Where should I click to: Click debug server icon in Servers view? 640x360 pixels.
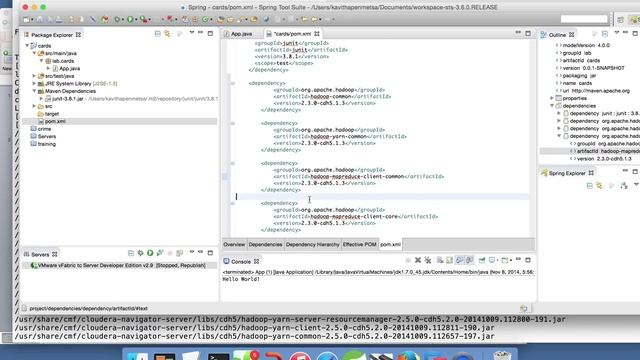click(x=140, y=253)
